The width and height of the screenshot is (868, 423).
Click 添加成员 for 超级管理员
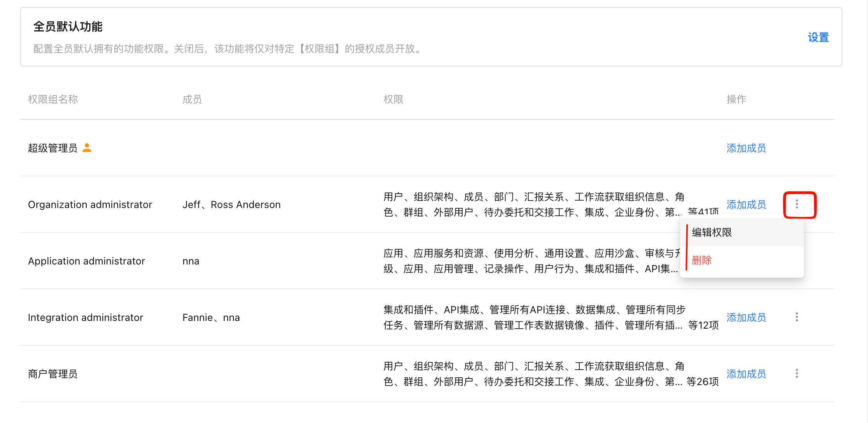pos(746,148)
